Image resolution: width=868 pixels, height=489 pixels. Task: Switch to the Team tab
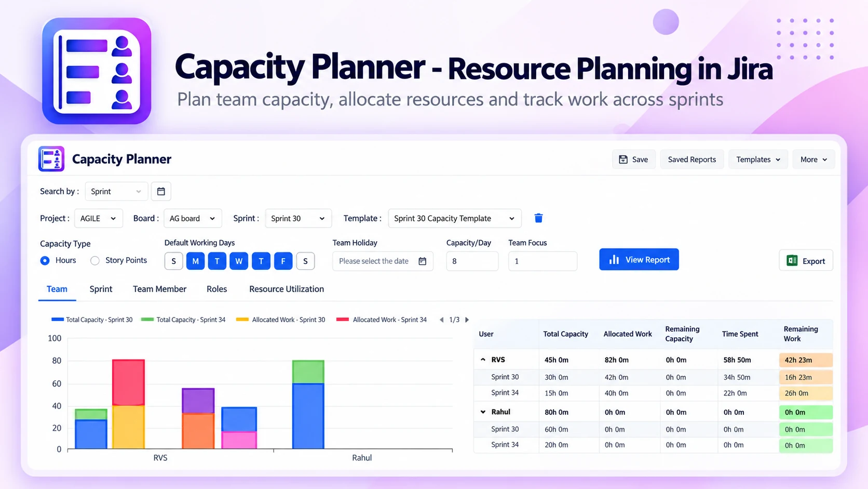[x=57, y=289]
